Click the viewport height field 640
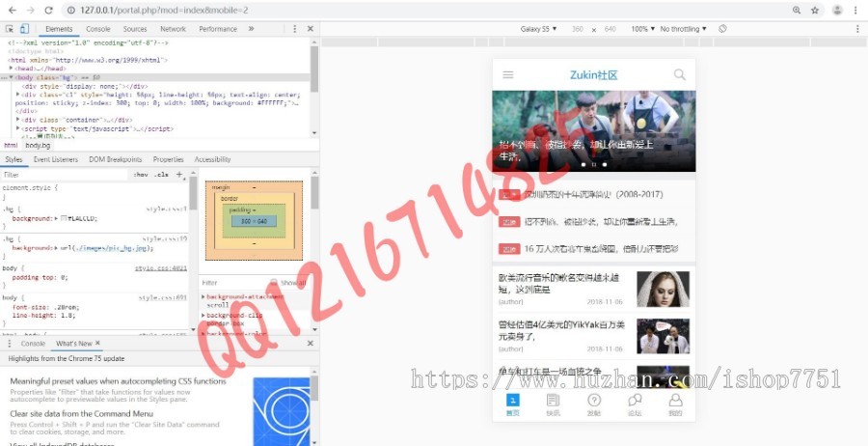Screen dimensions: 868x446 [610, 29]
